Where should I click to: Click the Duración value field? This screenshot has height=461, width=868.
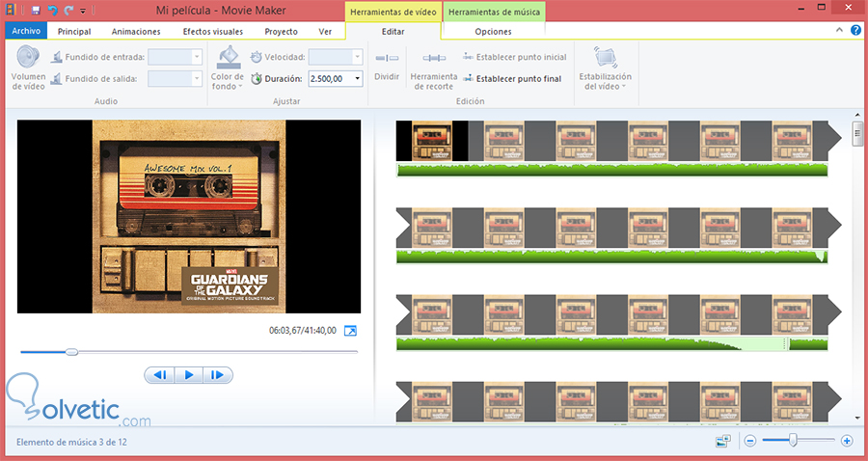(x=330, y=79)
